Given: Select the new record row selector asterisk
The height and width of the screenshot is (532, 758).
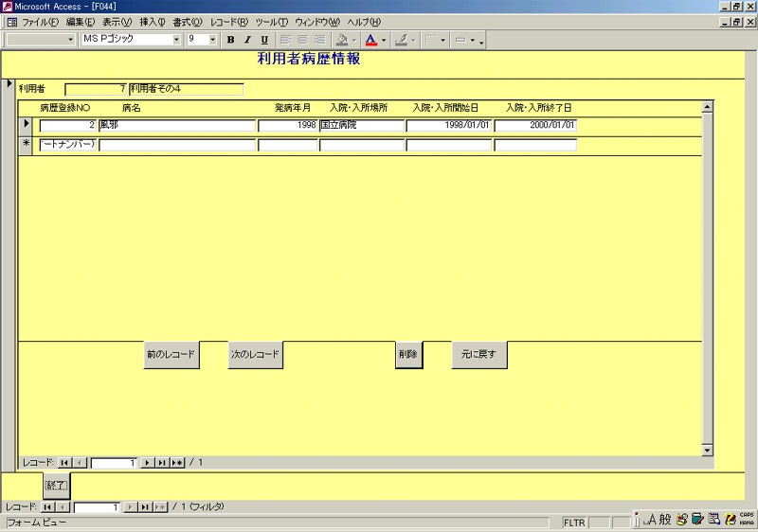Looking at the screenshot, I should [x=27, y=146].
